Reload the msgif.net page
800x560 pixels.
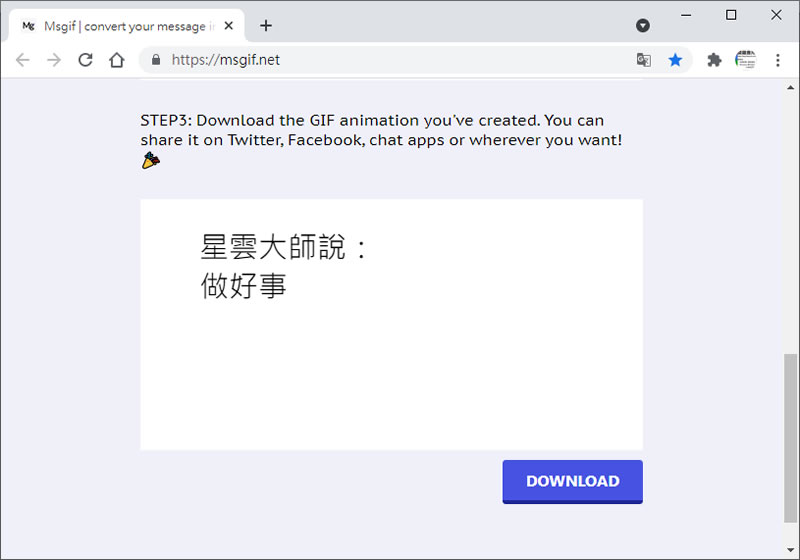(85, 60)
